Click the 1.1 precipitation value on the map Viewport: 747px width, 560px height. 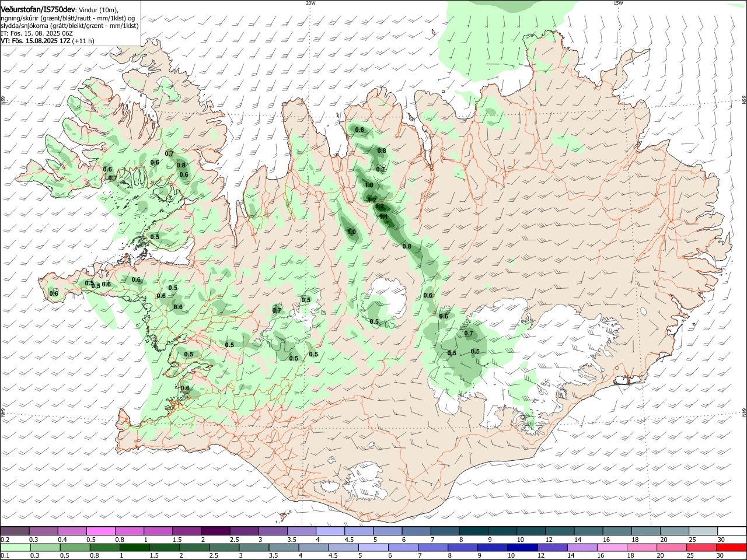(x=383, y=216)
